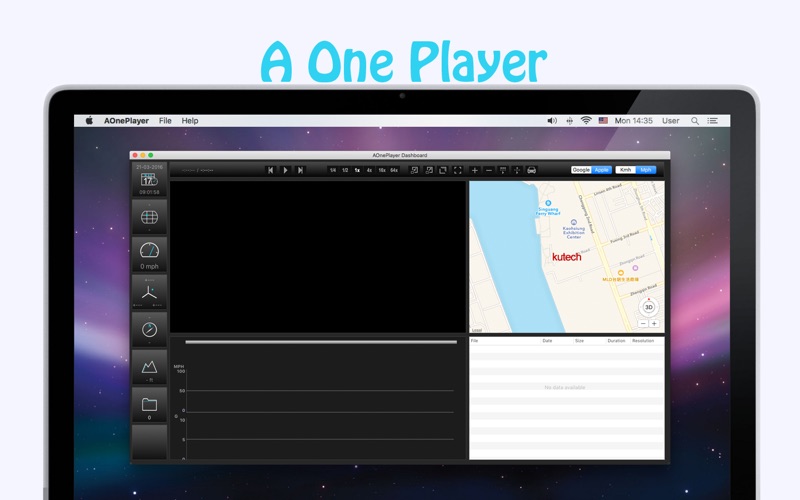800x500 pixels.
Task: Open the File menu
Action: tap(165, 121)
